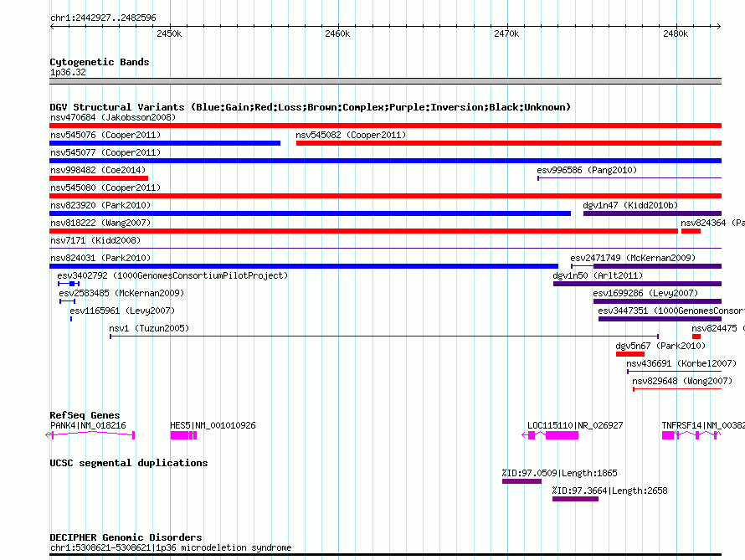Image resolution: width=745 pixels, height=560 pixels.
Task: Click the right arrow of the ruler
Action: coord(719,26)
